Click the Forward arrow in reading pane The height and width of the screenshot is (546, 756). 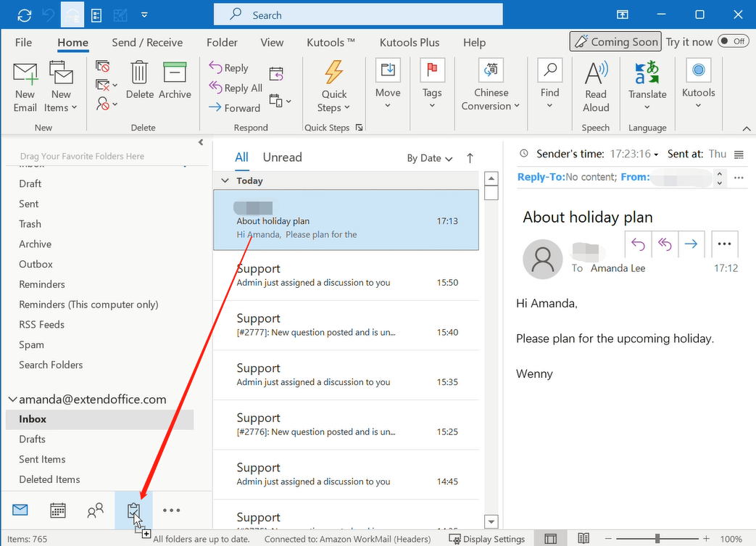[x=691, y=244]
